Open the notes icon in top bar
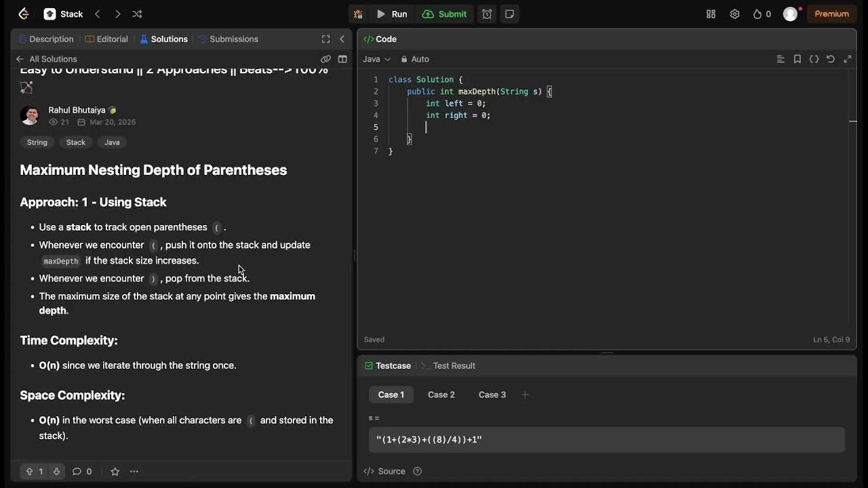Viewport: 868px width, 488px height. pyautogui.click(x=509, y=14)
